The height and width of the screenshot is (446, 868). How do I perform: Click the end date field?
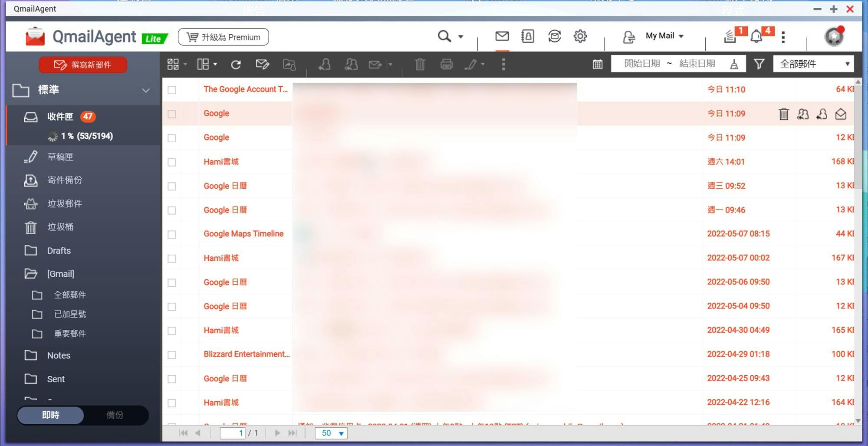coord(697,64)
